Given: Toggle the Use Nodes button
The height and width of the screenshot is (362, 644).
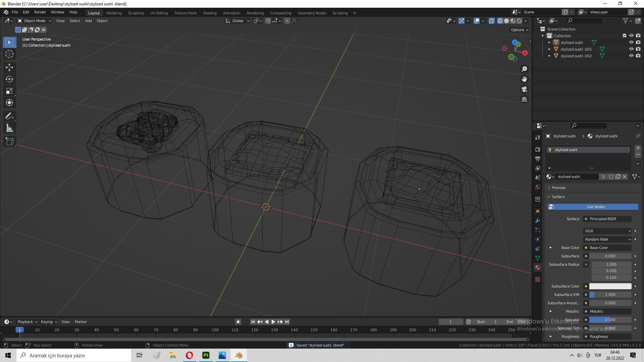Looking at the screenshot, I should 593,207.
